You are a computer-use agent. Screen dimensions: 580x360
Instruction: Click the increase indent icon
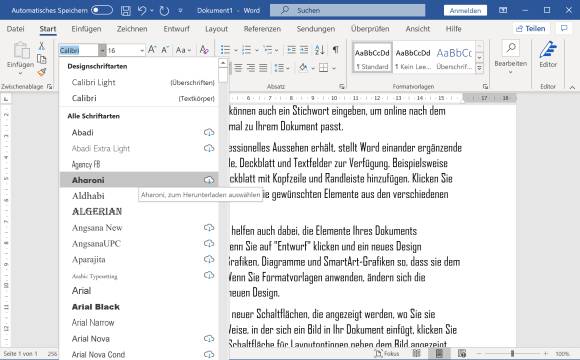click(x=304, y=50)
